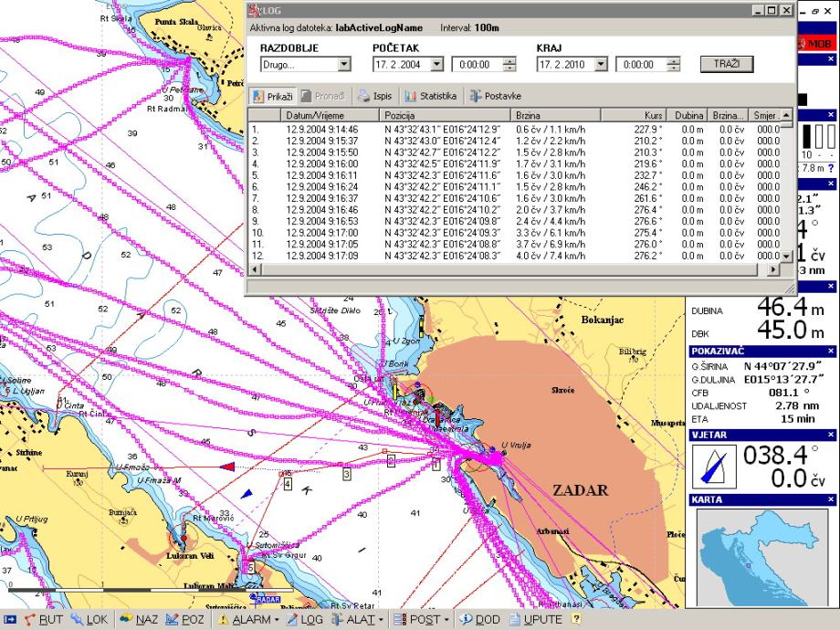Click the log table scroll down arrow
The image size is (840, 630).
786,256
